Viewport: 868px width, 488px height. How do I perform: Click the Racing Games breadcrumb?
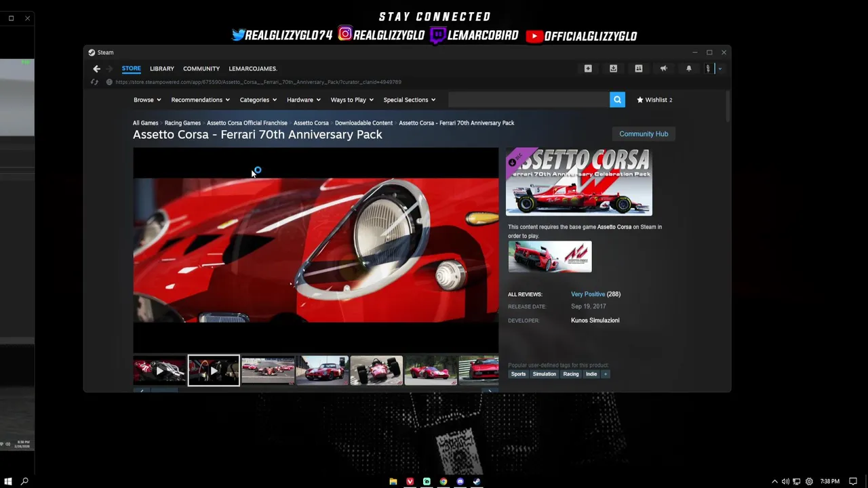tap(182, 123)
